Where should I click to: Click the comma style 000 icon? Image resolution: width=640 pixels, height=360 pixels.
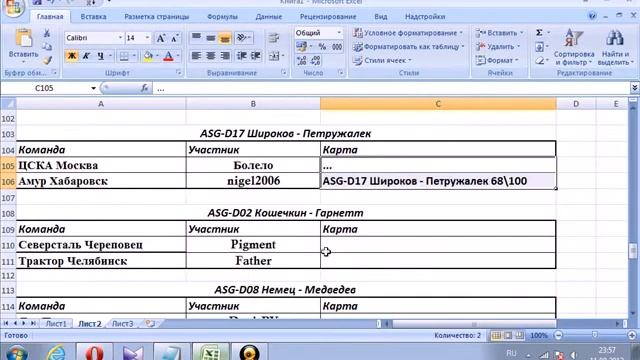point(337,47)
